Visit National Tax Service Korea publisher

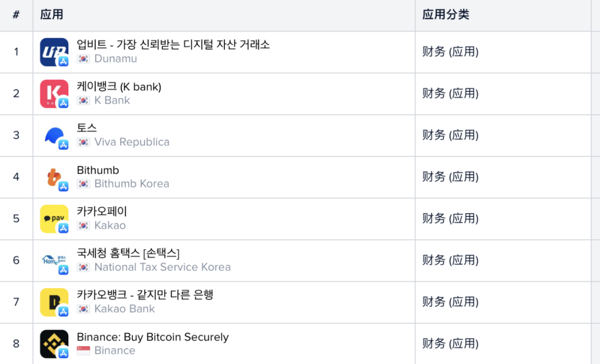tap(163, 267)
